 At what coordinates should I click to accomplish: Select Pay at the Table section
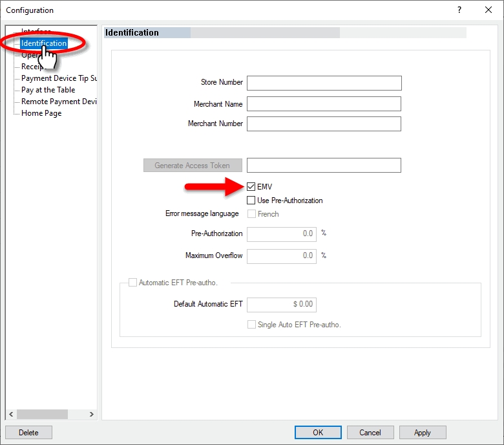click(48, 90)
